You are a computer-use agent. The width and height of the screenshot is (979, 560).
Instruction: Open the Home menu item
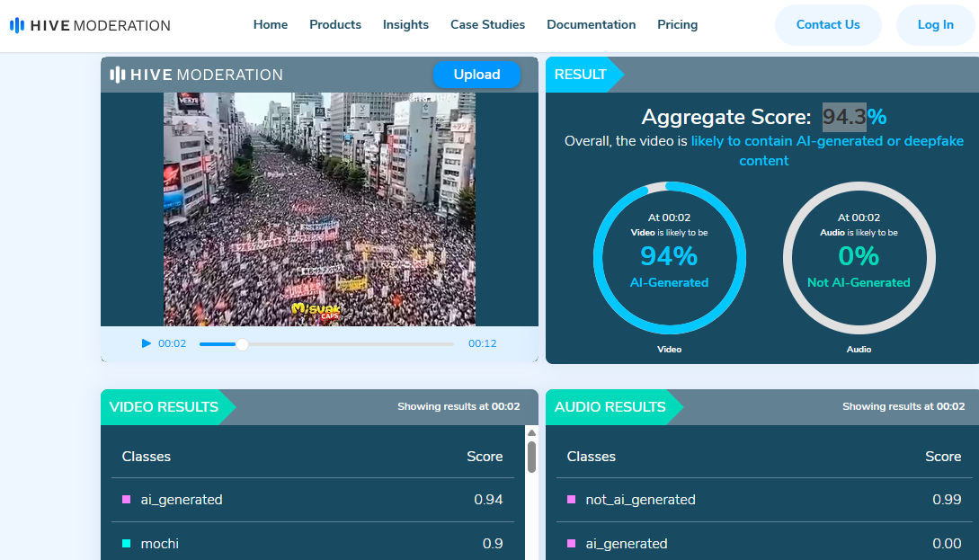coord(271,25)
